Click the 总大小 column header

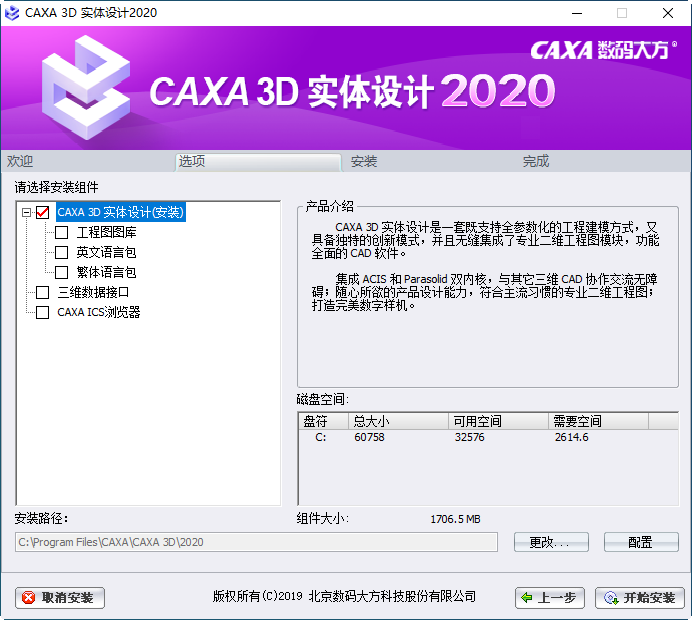click(x=399, y=421)
